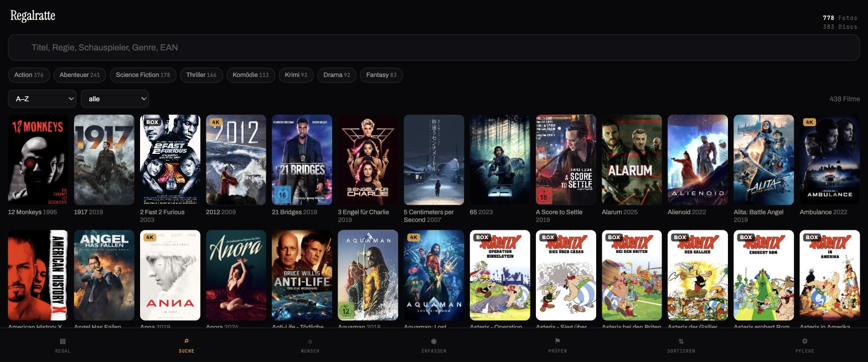Screen dimensions: 868x362
Task: Open the Sortieren arrows icon
Action: coord(681,342)
